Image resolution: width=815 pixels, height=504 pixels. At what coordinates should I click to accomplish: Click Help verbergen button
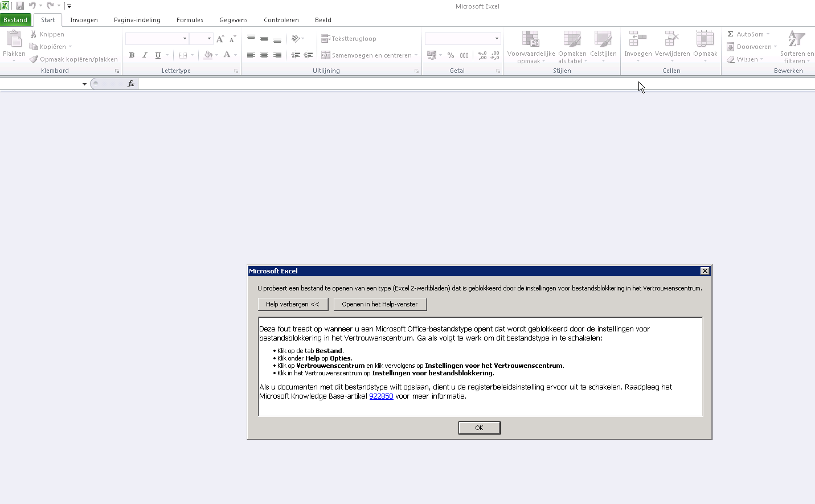293,304
